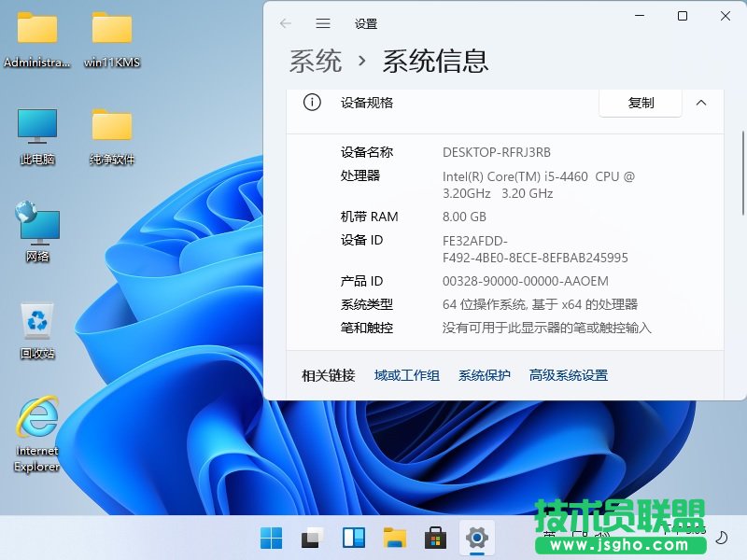Open the Settings hamburger navigation menu
The height and width of the screenshot is (560, 747).
coord(323,23)
